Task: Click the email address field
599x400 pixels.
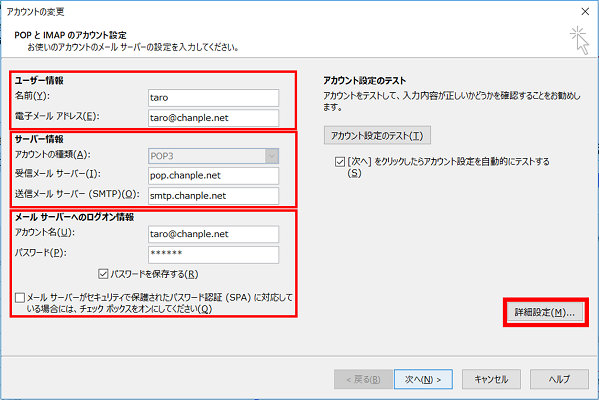Action: 214,118
